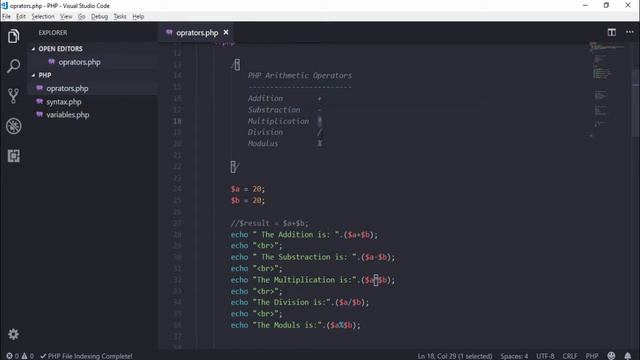Click the Multiplication line in the comment
The width and height of the screenshot is (640, 360).
point(285,121)
